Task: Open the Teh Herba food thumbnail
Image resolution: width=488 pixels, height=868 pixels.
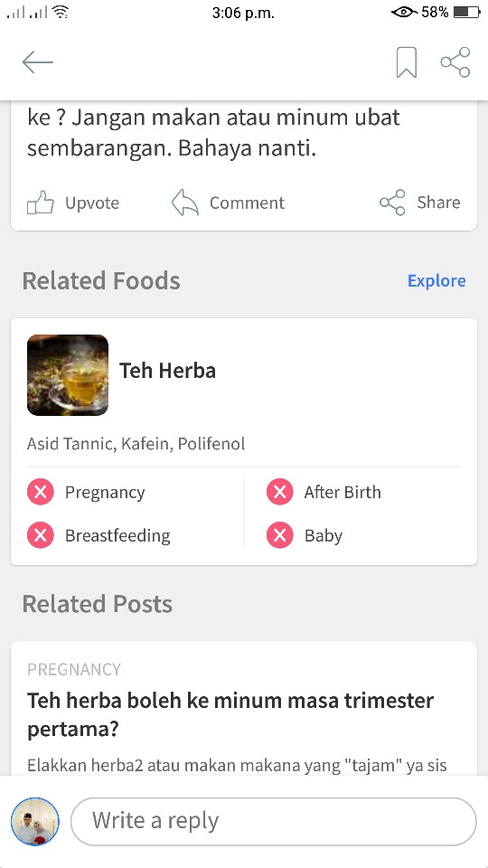Action: click(68, 374)
